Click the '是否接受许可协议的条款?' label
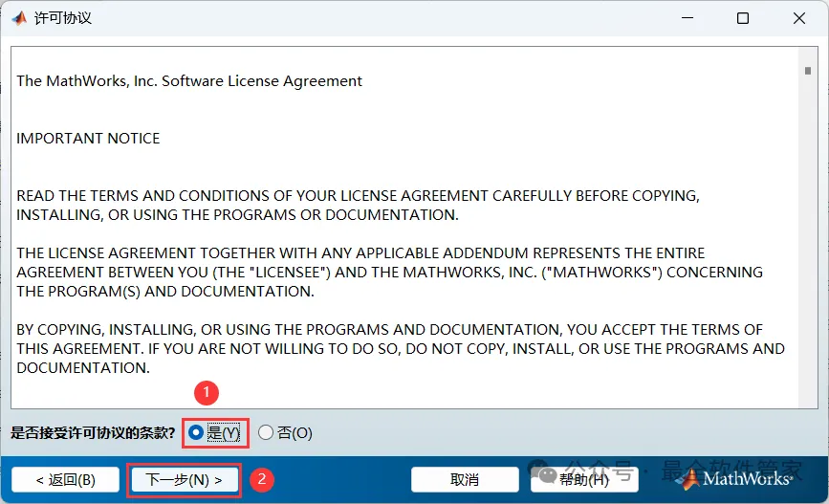 (x=93, y=433)
